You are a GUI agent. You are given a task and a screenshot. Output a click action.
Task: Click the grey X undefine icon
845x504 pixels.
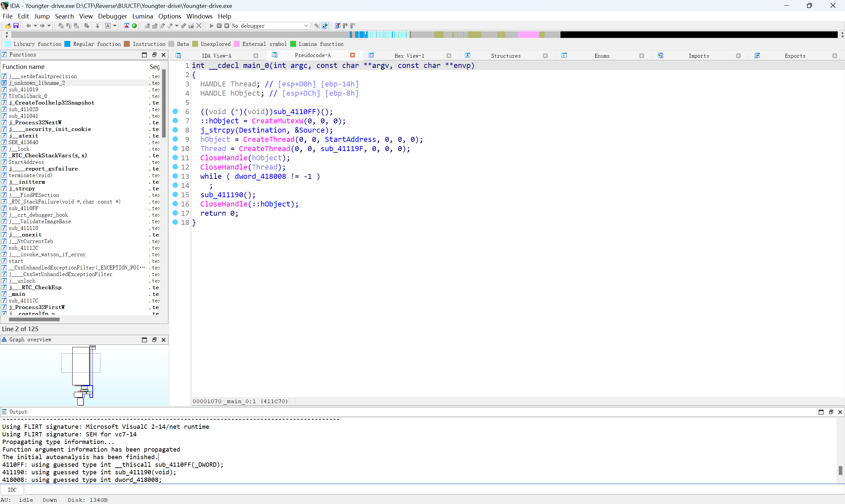click(x=199, y=26)
